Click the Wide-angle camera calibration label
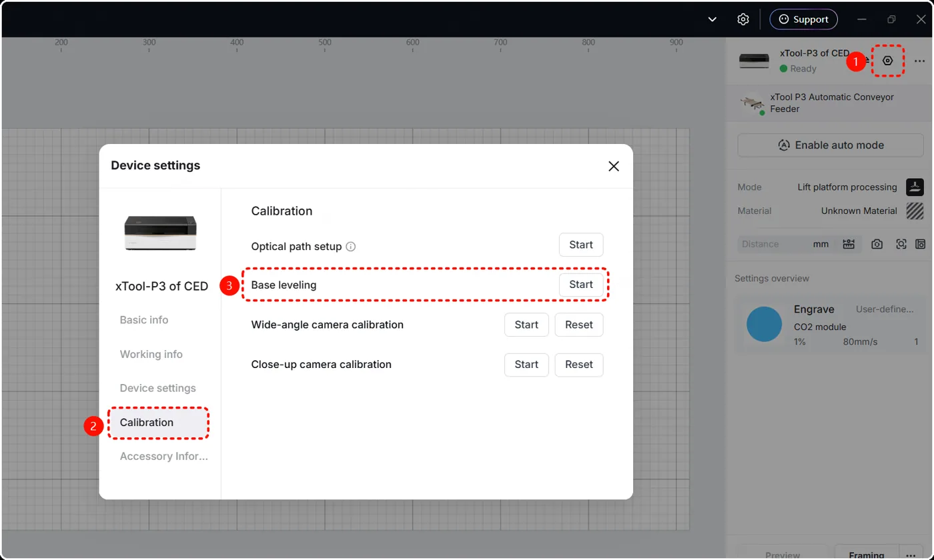 coord(327,325)
